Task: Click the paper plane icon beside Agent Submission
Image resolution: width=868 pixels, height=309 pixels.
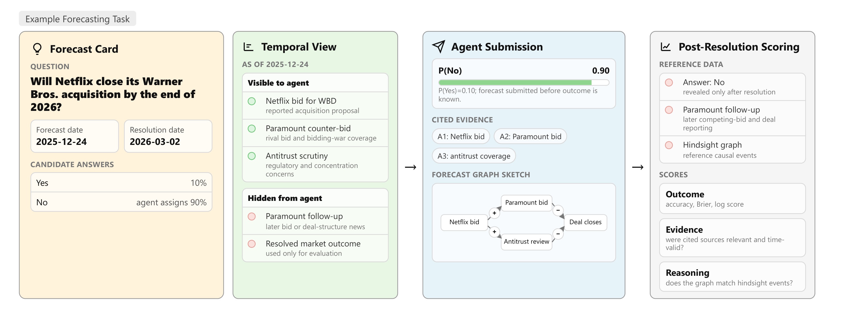Action: (439, 47)
